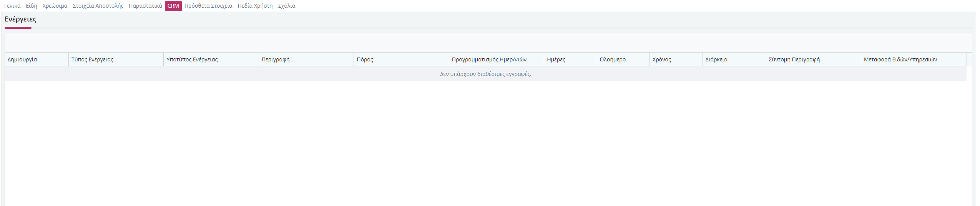This screenshot has width=980, height=206.
Task: Click the Τύπος Ενέργειας column header
Action: pyautogui.click(x=92, y=59)
